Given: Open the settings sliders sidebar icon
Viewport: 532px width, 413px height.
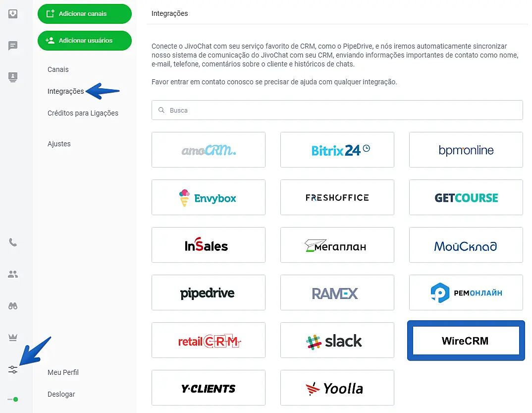Looking at the screenshot, I should coord(13,369).
